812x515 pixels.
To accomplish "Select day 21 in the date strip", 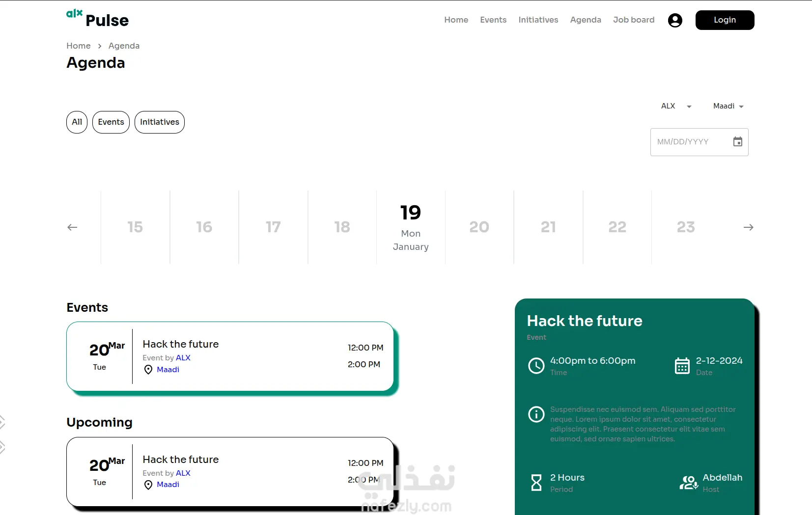I will click(x=548, y=227).
